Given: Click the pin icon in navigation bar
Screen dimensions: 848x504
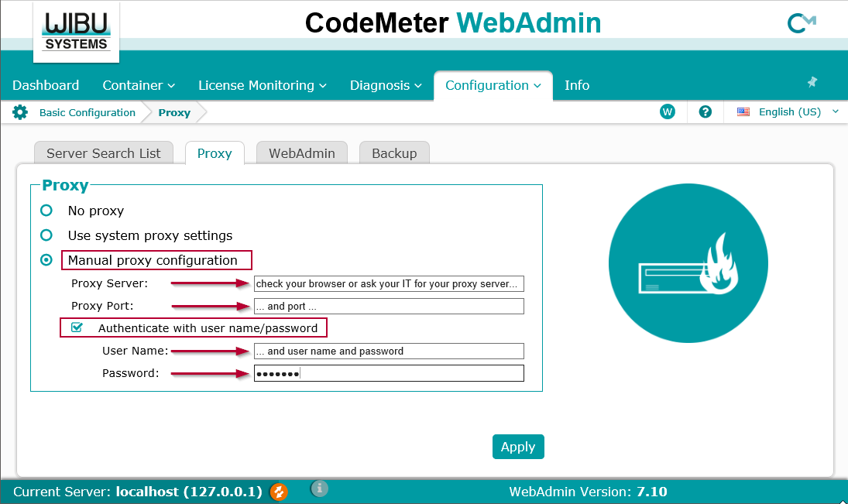Looking at the screenshot, I should tap(812, 82).
